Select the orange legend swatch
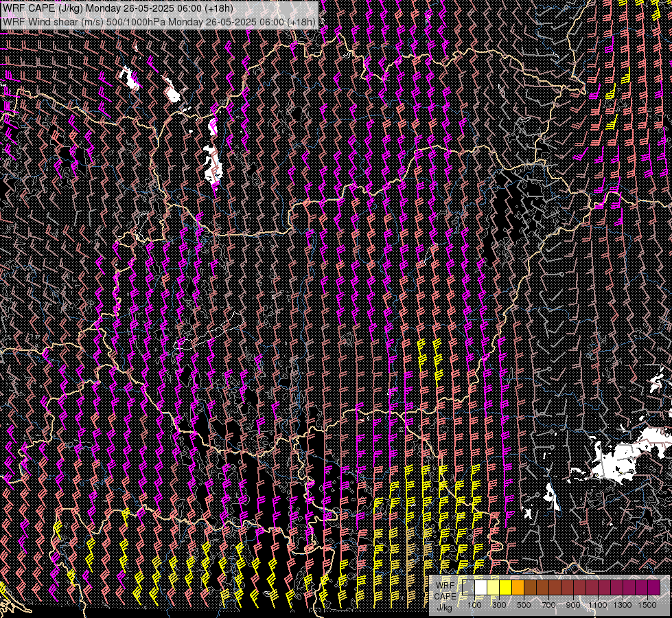Viewport: 672px width, 618px height. pyautogui.click(x=518, y=587)
